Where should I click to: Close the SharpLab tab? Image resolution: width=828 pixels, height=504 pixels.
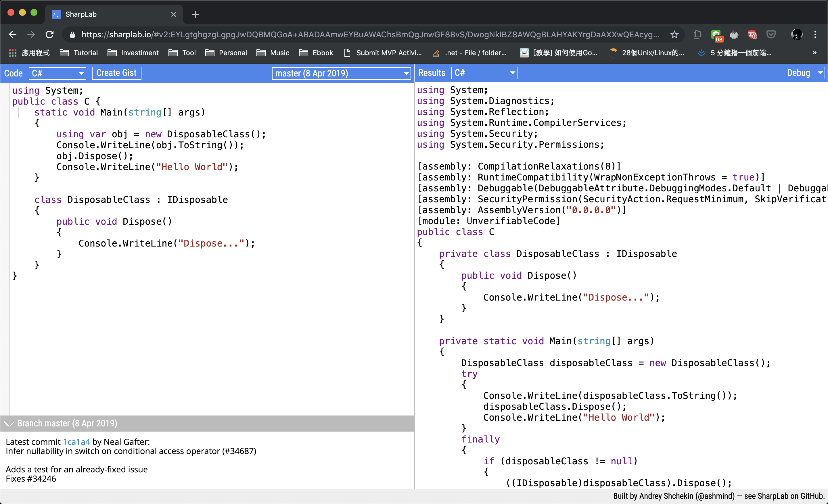click(173, 14)
